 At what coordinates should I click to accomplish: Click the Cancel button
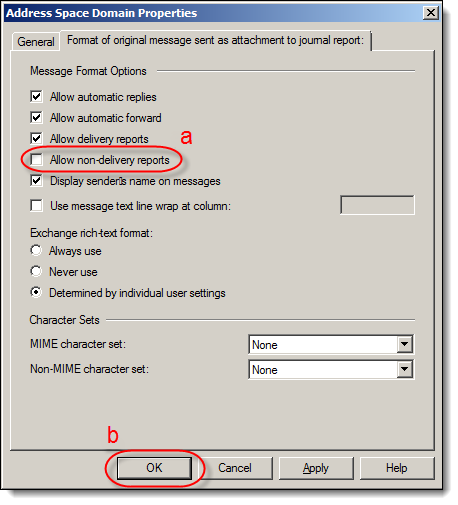[x=235, y=468]
